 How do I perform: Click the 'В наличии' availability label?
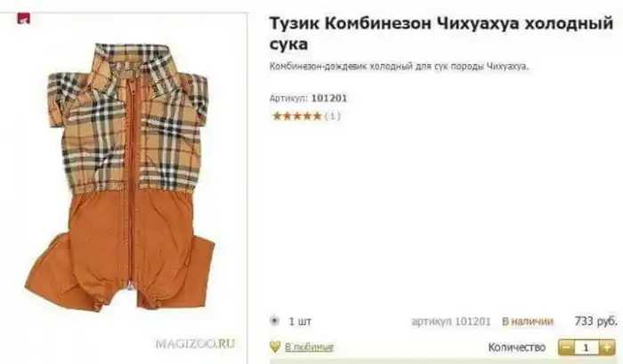point(527,321)
